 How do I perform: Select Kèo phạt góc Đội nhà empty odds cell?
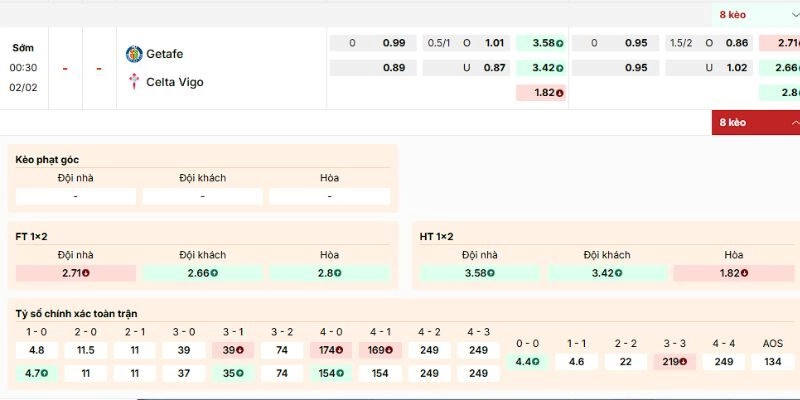[x=76, y=197]
